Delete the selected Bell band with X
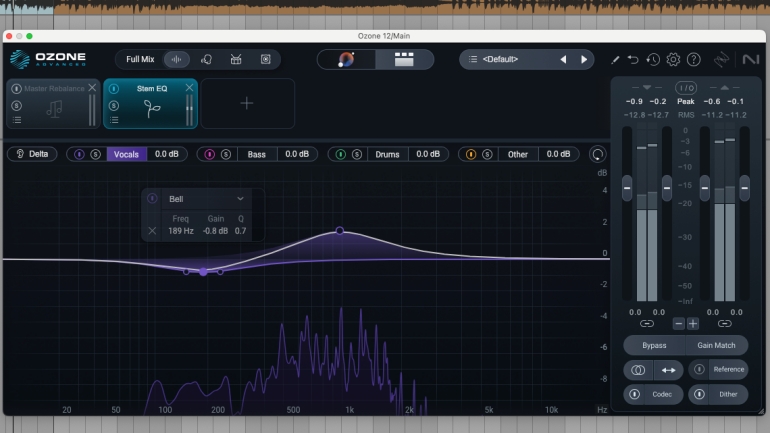The width and height of the screenshot is (770, 433). (x=152, y=231)
